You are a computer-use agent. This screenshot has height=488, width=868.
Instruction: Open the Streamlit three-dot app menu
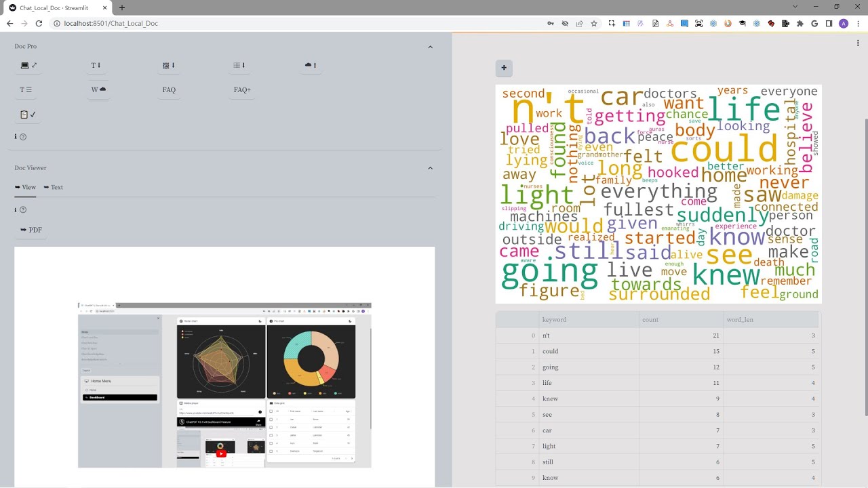pos(858,43)
